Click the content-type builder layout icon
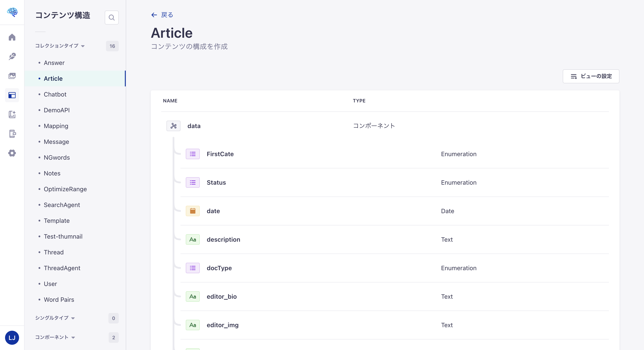644x350 pixels. pyautogui.click(x=12, y=95)
